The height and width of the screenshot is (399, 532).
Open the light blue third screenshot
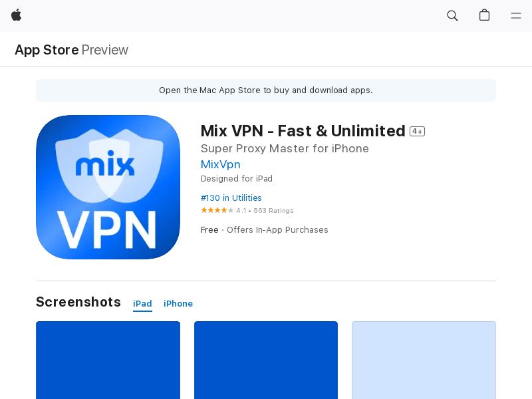(x=424, y=360)
